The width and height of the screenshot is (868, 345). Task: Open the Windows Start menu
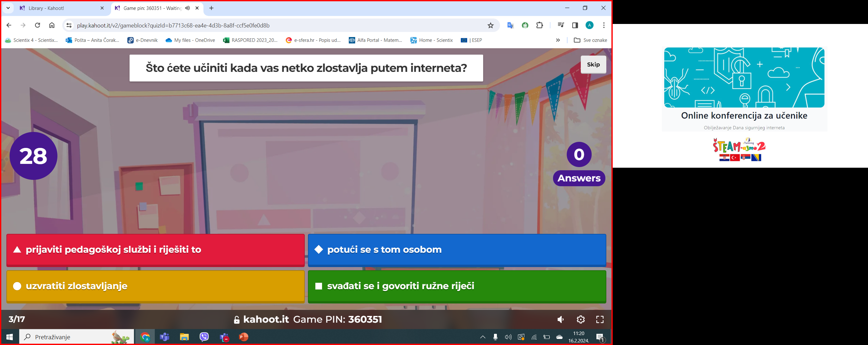pyautogui.click(x=10, y=337)
